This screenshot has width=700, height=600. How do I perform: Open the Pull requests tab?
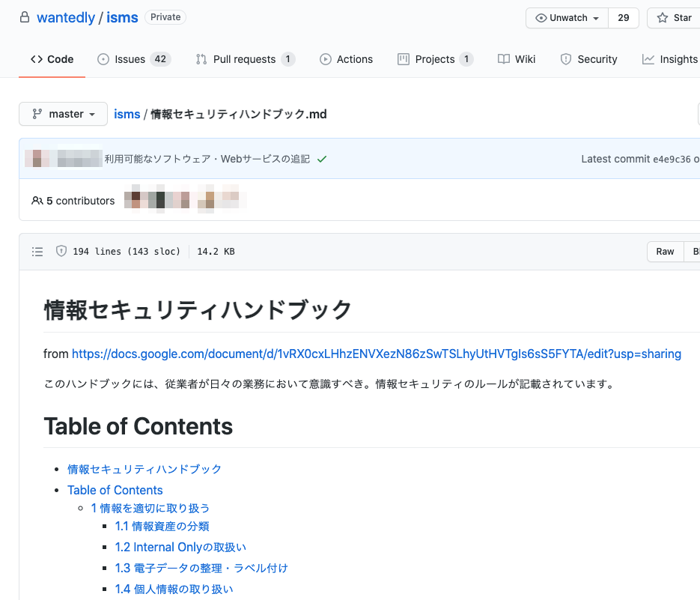click(x=245, y=59)
